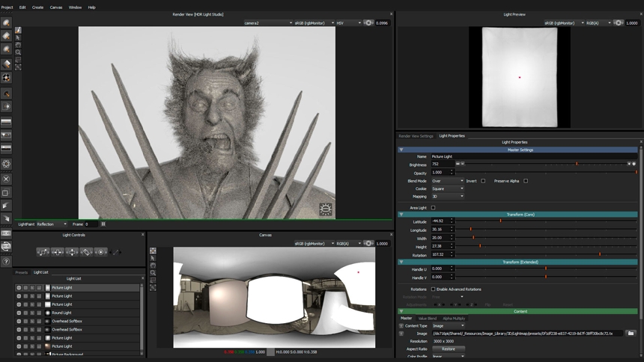Click the first Light Controls tool button
The width and height of the screenshot is (644, 362).
click(x=43, y=252)
